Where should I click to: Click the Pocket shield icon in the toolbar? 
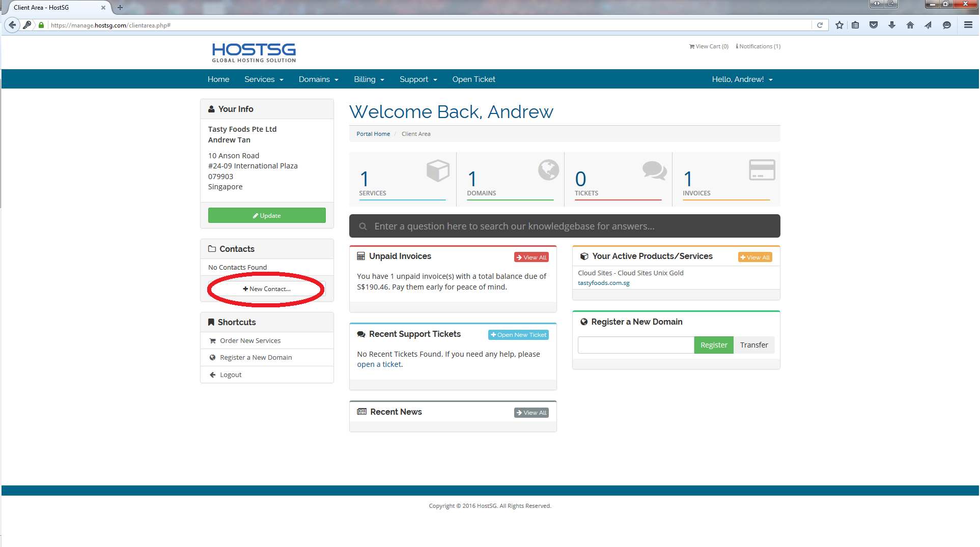(874, 25)
